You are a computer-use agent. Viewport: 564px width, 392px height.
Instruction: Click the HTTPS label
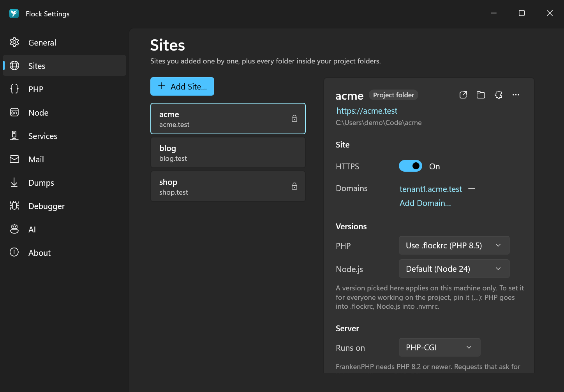click(347, 167)
